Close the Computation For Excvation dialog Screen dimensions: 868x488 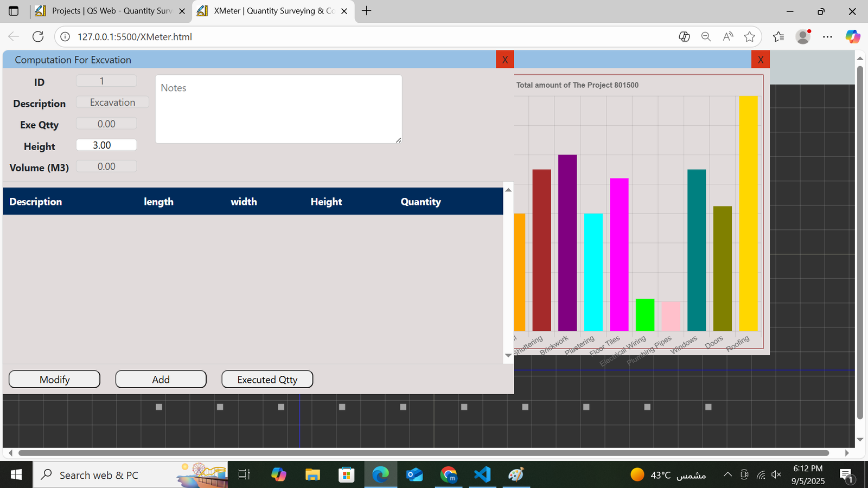coord(505,60)
